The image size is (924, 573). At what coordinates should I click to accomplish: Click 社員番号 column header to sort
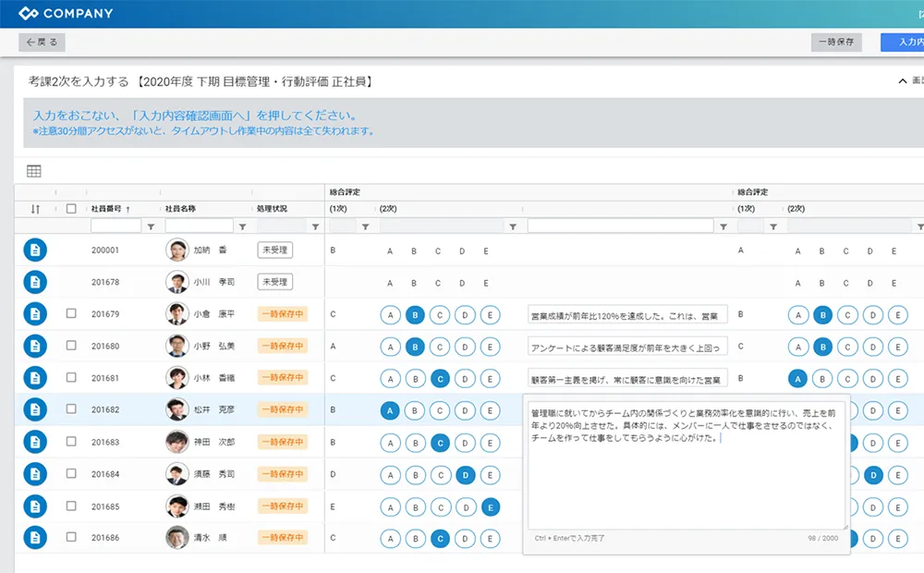109,209
